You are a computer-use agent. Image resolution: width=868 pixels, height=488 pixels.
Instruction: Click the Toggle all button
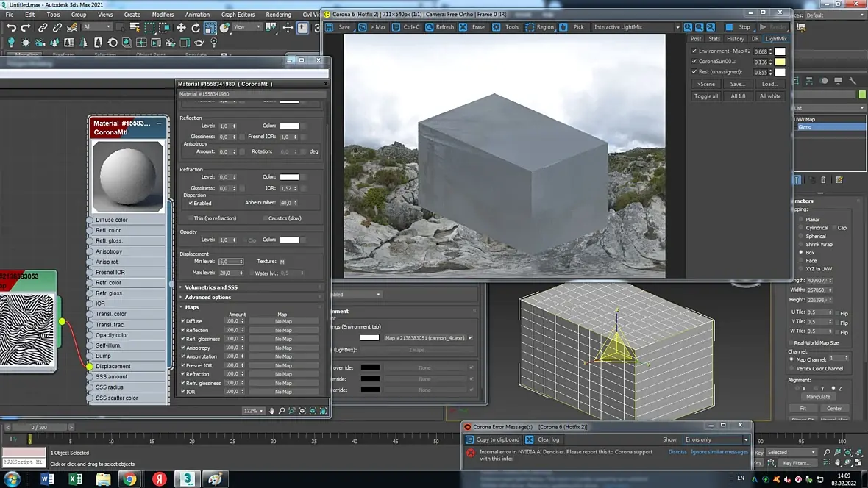coord(706,96)
